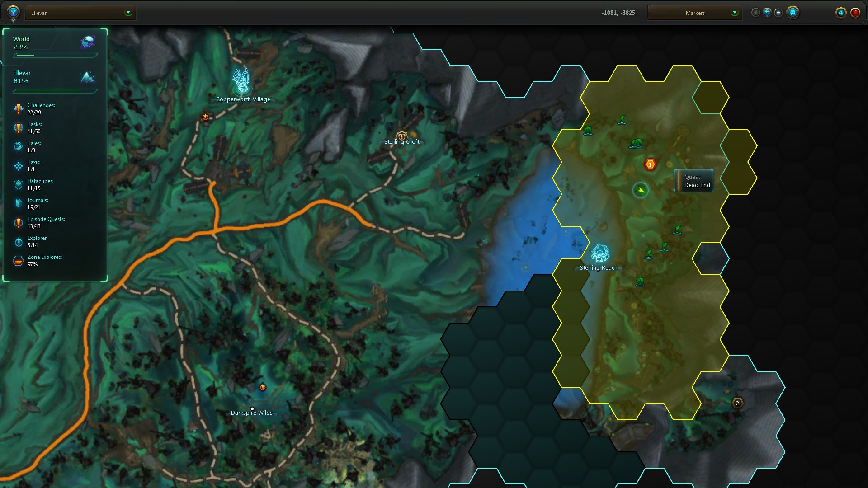This screenshot has height=488, width=868.
Task: Open the help icon in top-left corner
Action: [13, 12]
